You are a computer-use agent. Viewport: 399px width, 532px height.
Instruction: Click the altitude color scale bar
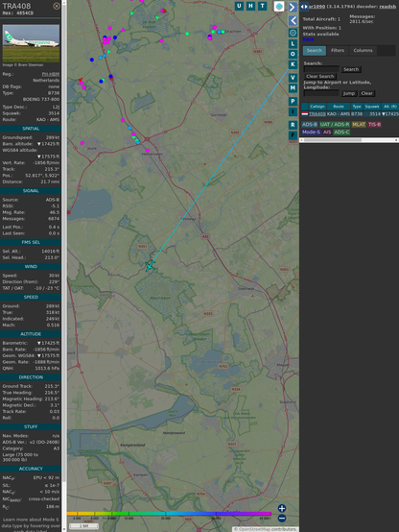[x=169, y=514]
